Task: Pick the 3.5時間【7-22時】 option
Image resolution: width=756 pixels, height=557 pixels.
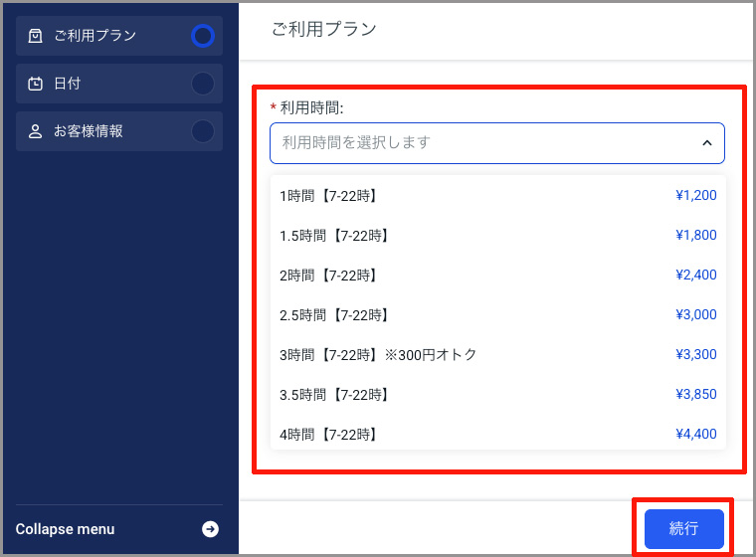Action: [498, 395]
